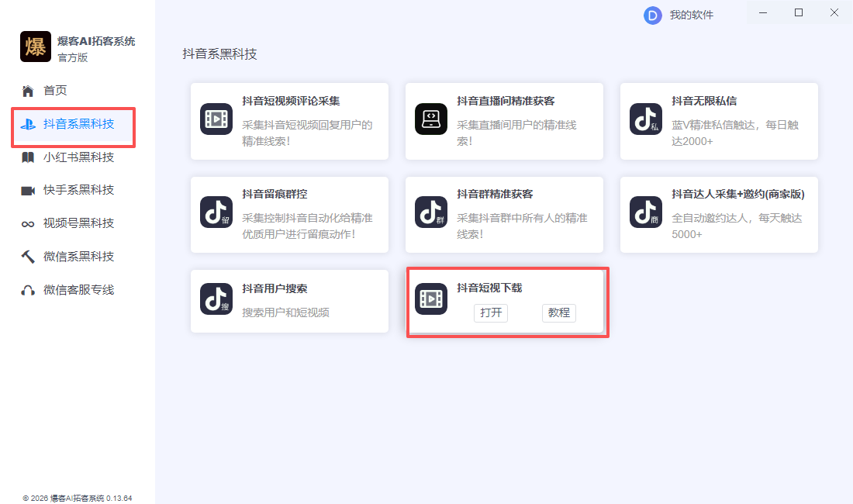853x504 pixels.
Task: Click the TikTok icon of 抖音群精准获客
Action: coord(431,212)
